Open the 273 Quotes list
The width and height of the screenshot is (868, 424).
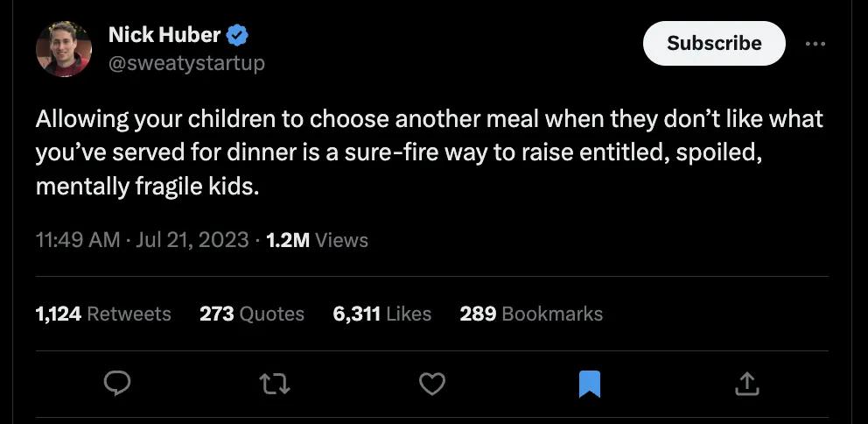(x=252, y=314)
